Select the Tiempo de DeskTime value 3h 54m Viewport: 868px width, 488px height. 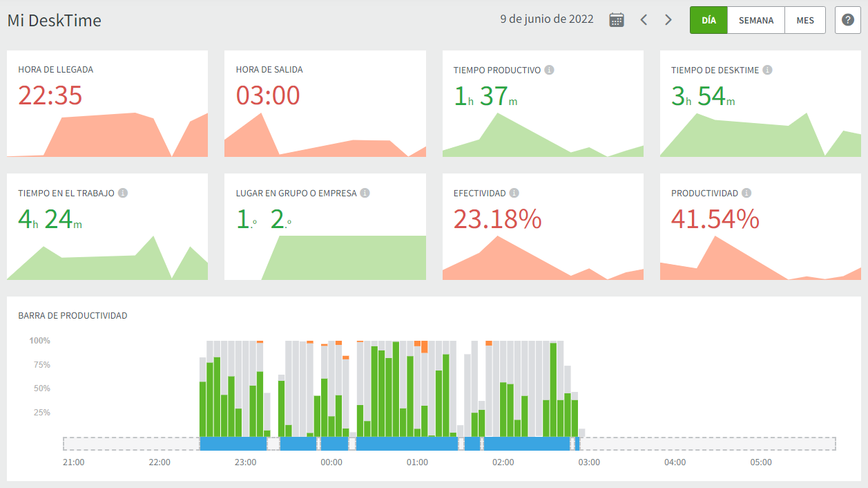pos(703,96)
